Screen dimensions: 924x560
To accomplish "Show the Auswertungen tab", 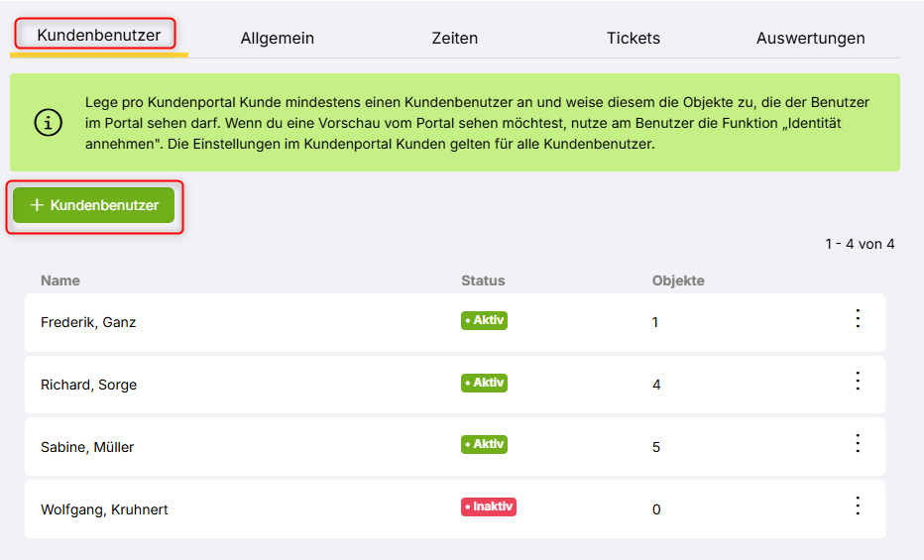I will point(810,39).
